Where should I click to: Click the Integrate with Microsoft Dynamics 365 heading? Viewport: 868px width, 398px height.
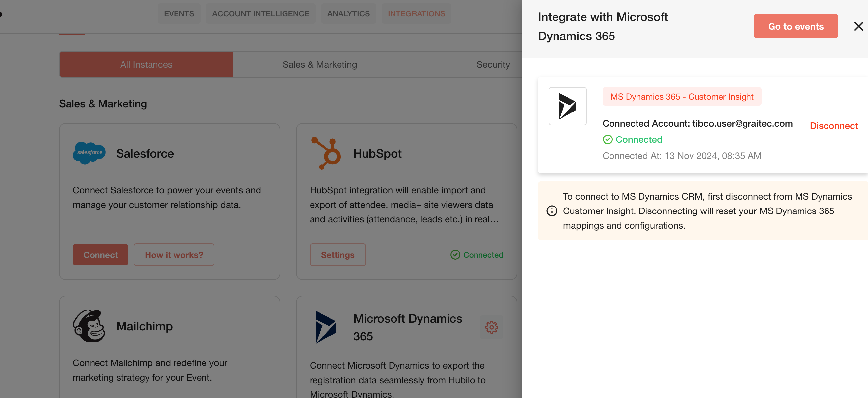603,26
